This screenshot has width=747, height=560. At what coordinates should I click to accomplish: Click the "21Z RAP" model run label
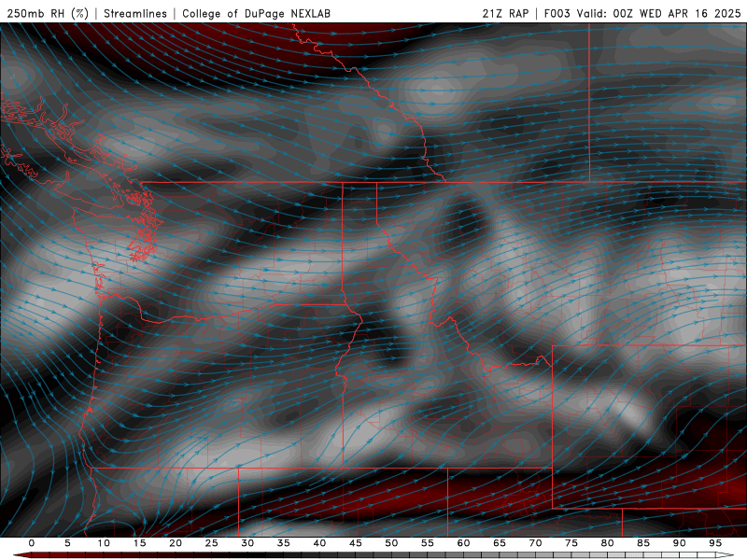[x=505, y=13]
